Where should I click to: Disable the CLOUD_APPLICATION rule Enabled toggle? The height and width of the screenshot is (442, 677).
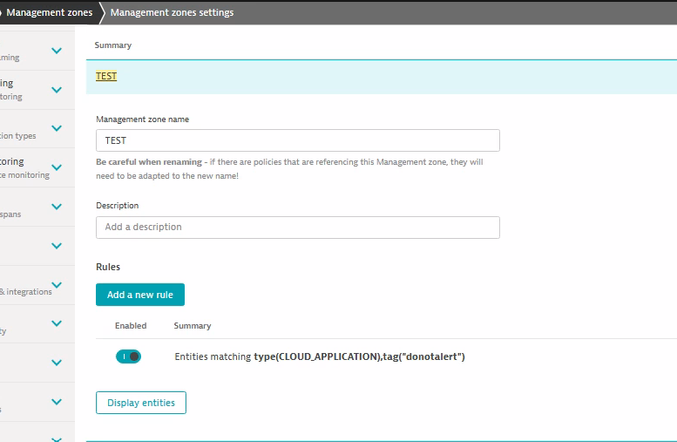click(129, 356)
